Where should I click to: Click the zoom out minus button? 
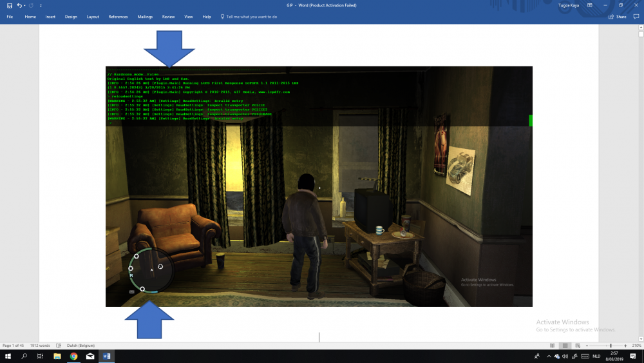click(x=587, y=346)
